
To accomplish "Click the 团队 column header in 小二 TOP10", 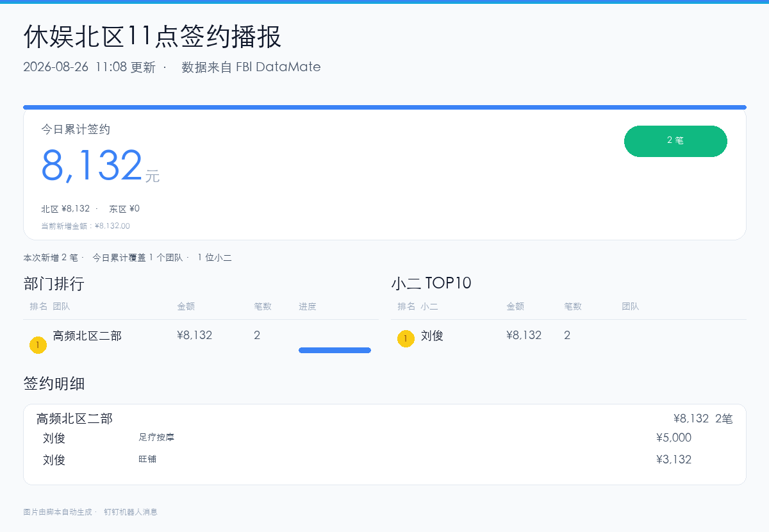I will point(631,306).
